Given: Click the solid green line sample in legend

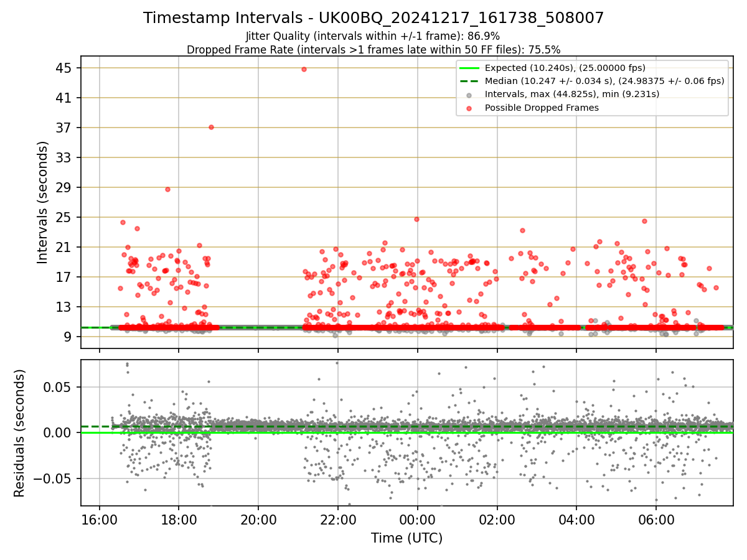Looking at the screenshot, I should tap(469, 68).
